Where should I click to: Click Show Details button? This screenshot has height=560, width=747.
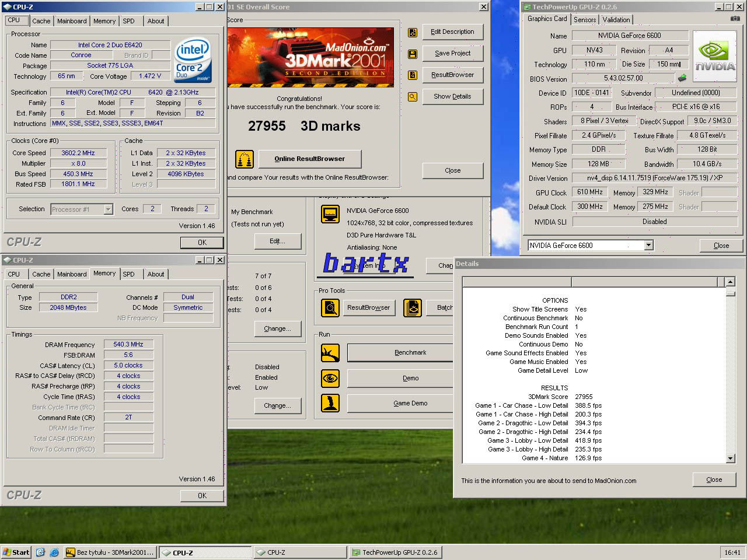[x=452, y=97]
